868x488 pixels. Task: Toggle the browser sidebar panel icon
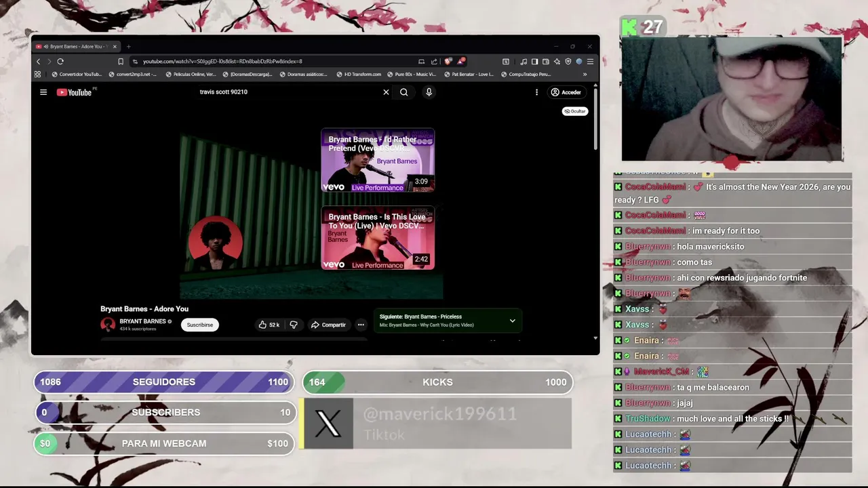[534, 61]
